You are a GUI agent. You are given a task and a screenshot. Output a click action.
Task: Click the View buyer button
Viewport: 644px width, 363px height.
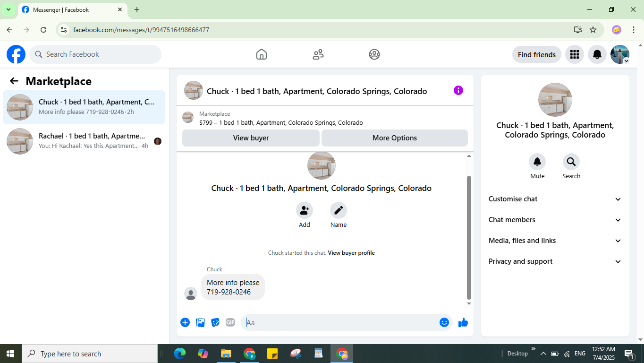pyautogui.click(x=251, y=138)
